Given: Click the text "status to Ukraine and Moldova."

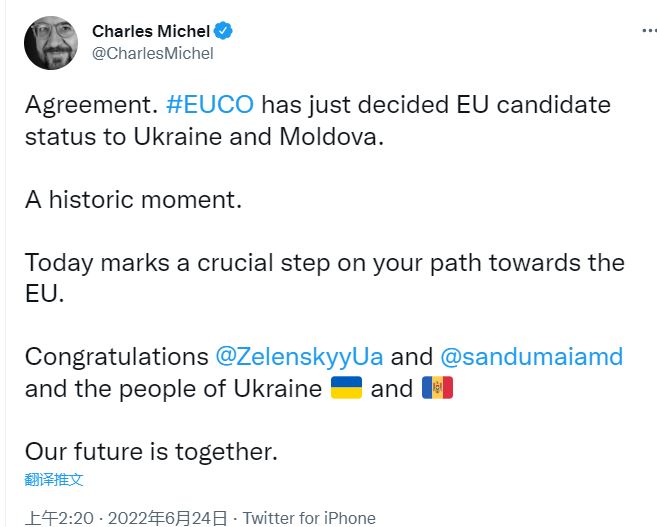Looking at the screenshot, I should tap(204, 137).
